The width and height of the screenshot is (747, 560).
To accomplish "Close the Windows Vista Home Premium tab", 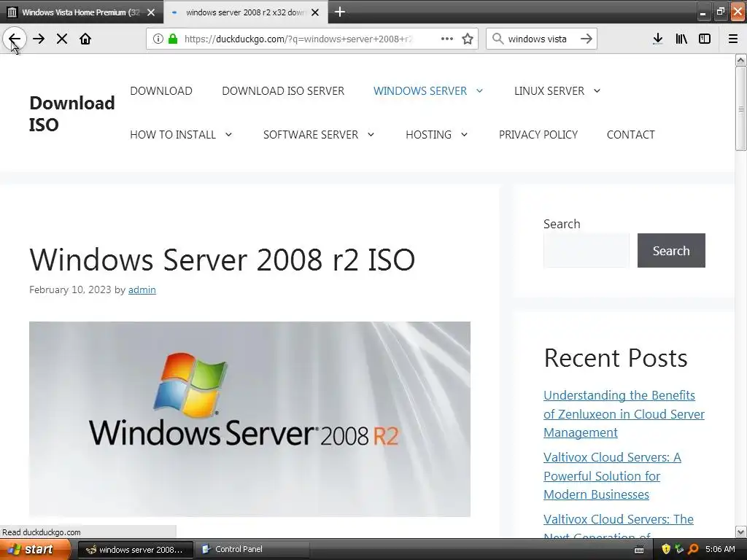I will coord(151,12).
